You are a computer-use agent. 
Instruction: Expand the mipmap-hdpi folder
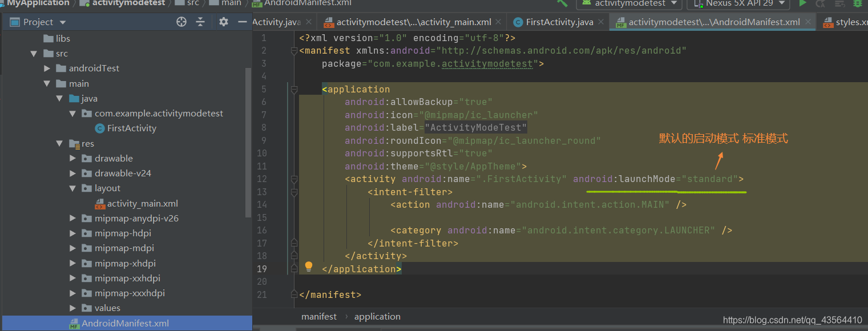tap(72, 233)
